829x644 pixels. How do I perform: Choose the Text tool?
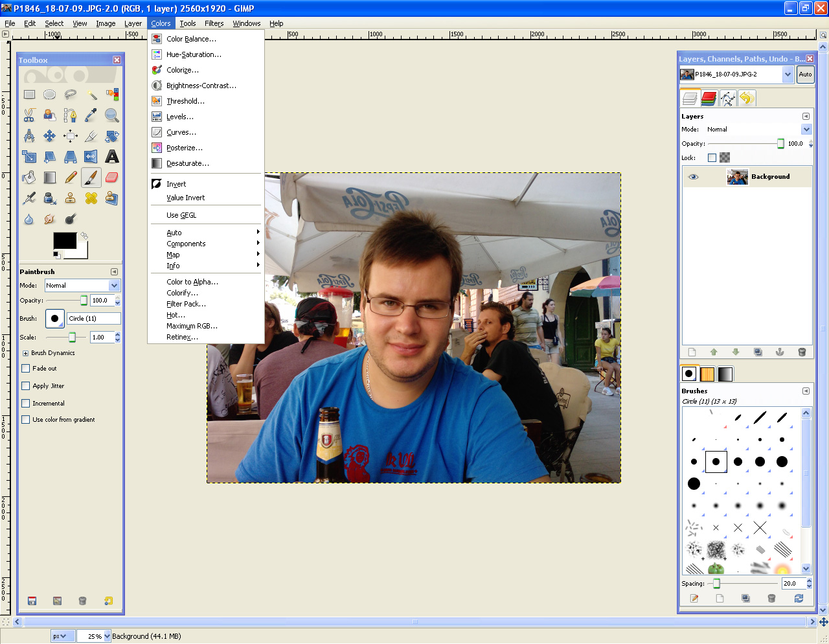[x=112, y=157]
